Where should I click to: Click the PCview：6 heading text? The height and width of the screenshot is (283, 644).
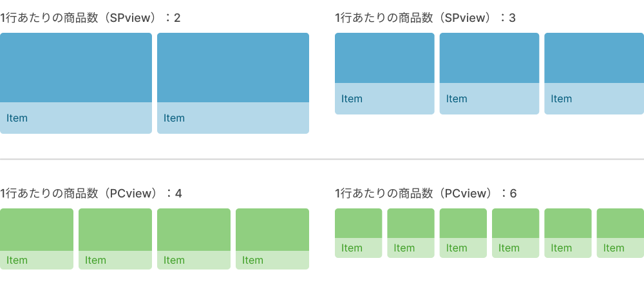(x=426, y=193)
